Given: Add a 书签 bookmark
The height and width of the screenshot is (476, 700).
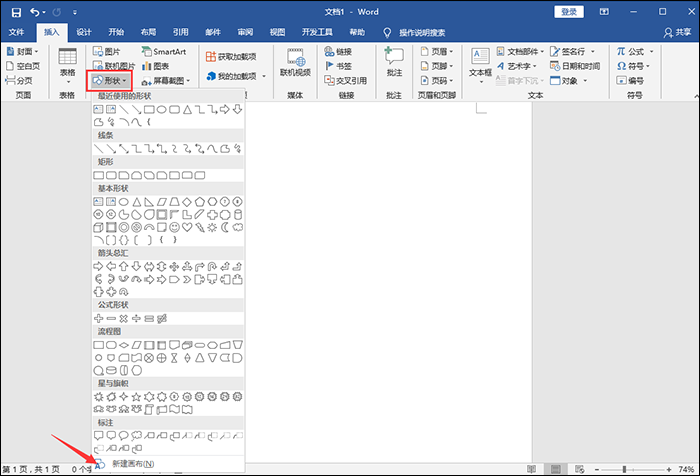Looking at the screenshot, I should coord(338,66).
